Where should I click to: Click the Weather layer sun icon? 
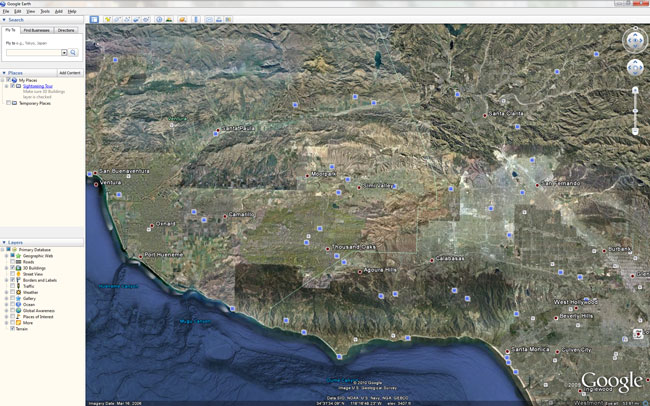pos(19,292)
